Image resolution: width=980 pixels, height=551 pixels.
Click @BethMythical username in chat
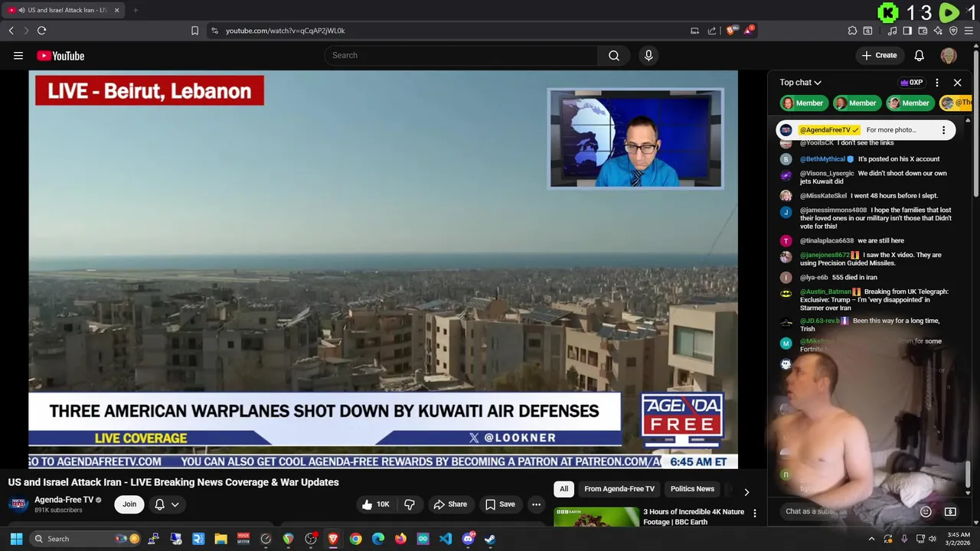tap(822, 159)
